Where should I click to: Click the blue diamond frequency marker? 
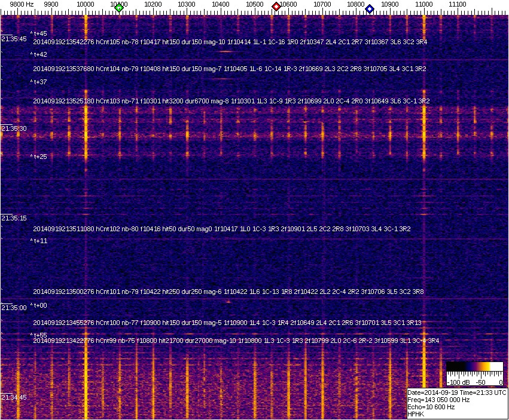(x=370, y=9)
